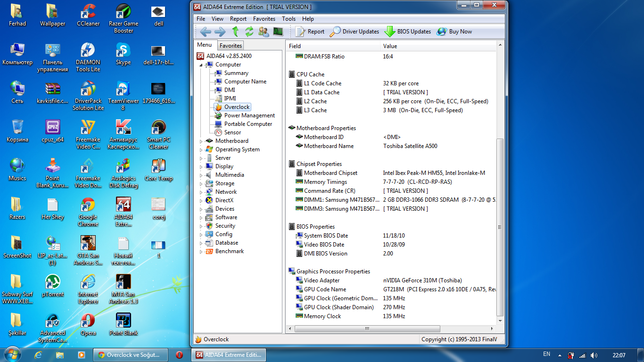The height and width of the screenshot is (362, 644).
Task: Switch to Chrome Overclock taskbar window
Action: (131, 355)
